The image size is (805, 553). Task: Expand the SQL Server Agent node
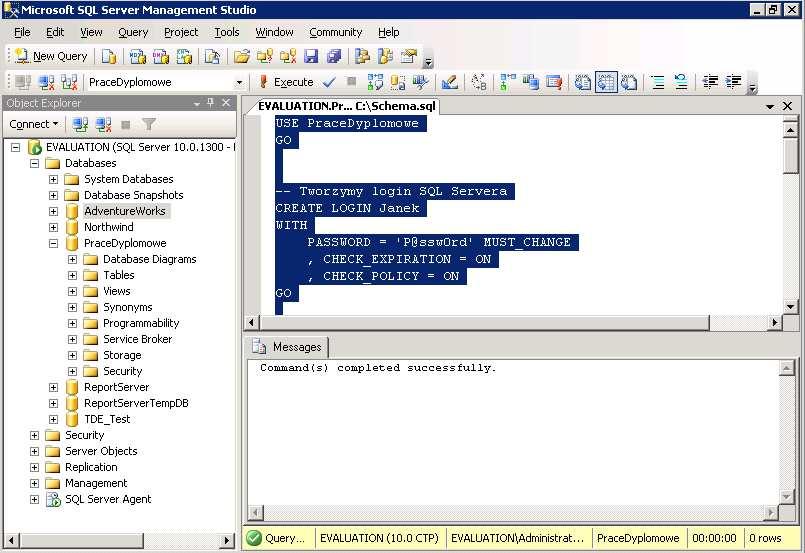pos(34,499)
